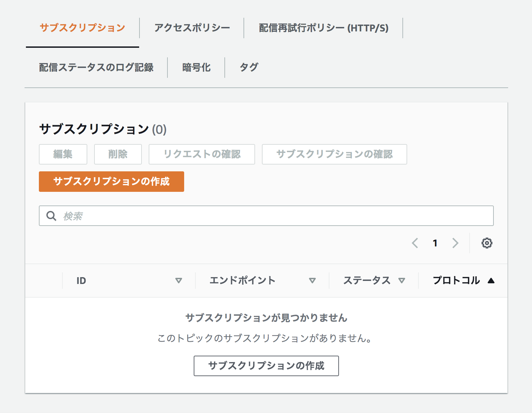Open the エンドポイント column sort dropdown
The width and height of the screenshot is (532, 413).
pyautogui.click(x=312, y=280)
